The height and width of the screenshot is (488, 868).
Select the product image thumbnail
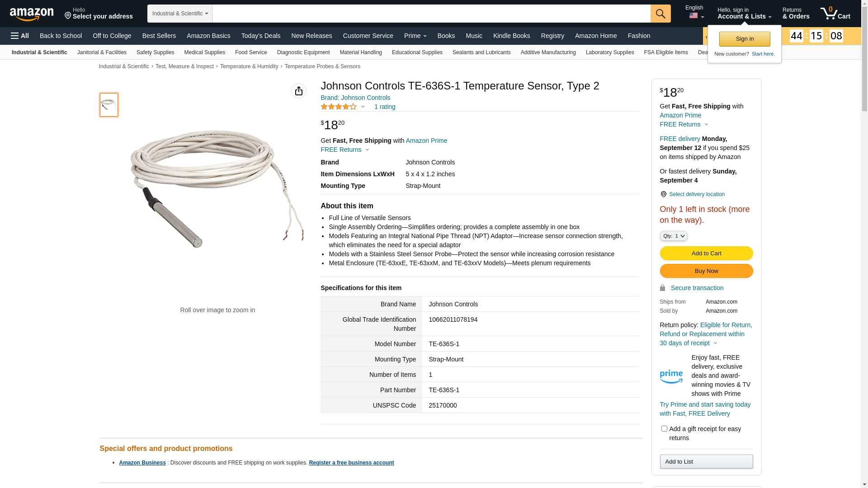pos(109,105)
